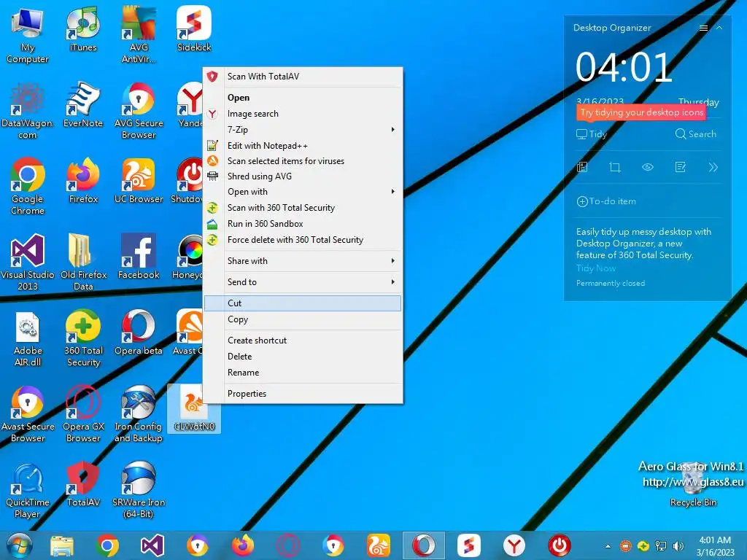The width and height of the screenshot is (747, 560).
Task: Select the iTunes desktop shortcut
Action: click(83, 29)
